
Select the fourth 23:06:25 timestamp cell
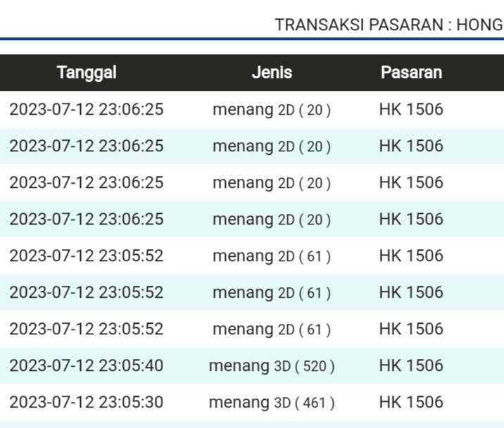pyautogui.click(x=86, y=219)
